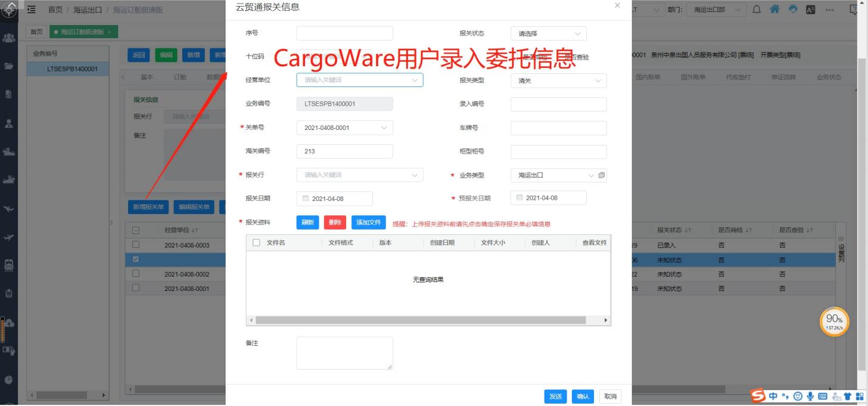Screen dimensions: 868x406
Task: Click the headset support icon in header
Action: coord(792,10)
